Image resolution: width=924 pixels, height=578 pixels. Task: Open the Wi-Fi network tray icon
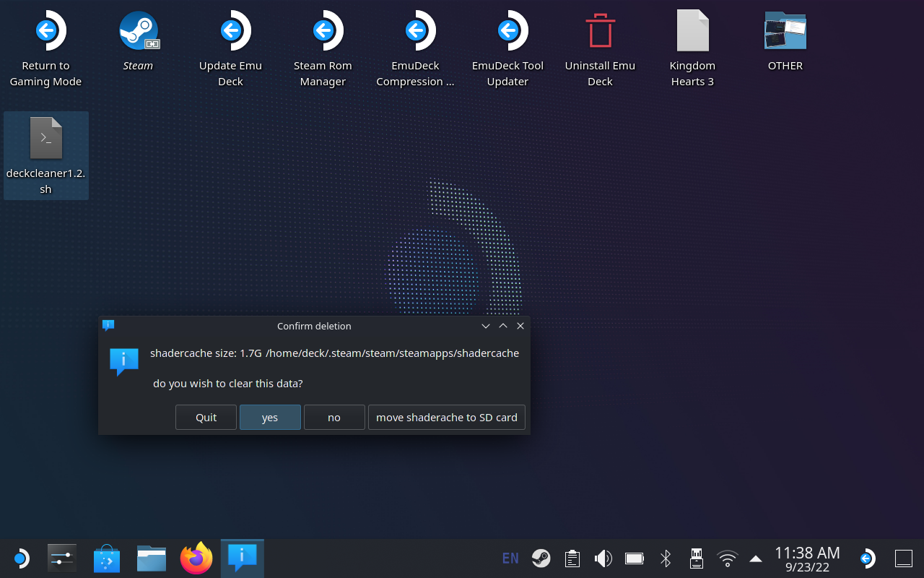727,558
